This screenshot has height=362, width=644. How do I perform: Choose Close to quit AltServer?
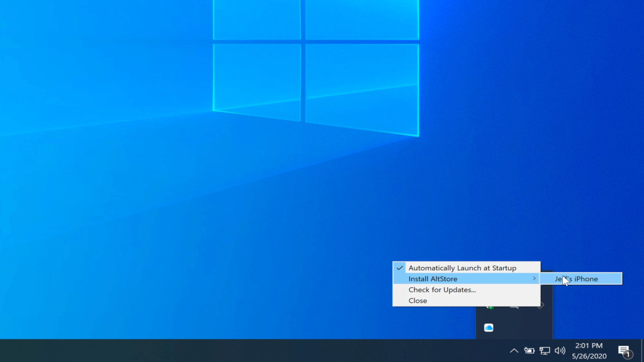pos(418,300)
